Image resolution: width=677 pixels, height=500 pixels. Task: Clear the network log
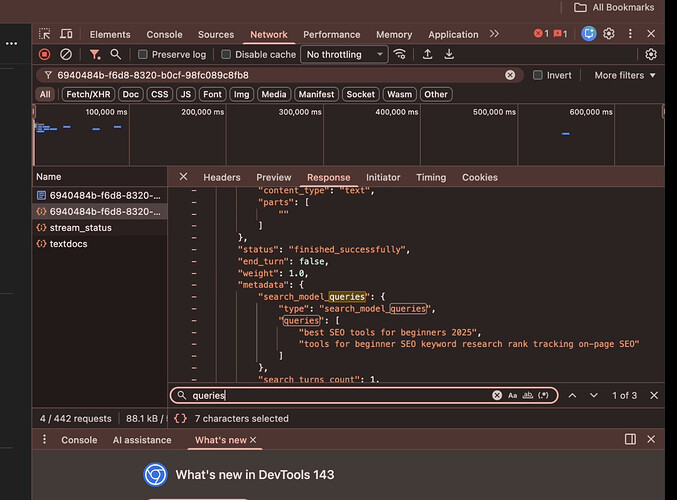66,54
